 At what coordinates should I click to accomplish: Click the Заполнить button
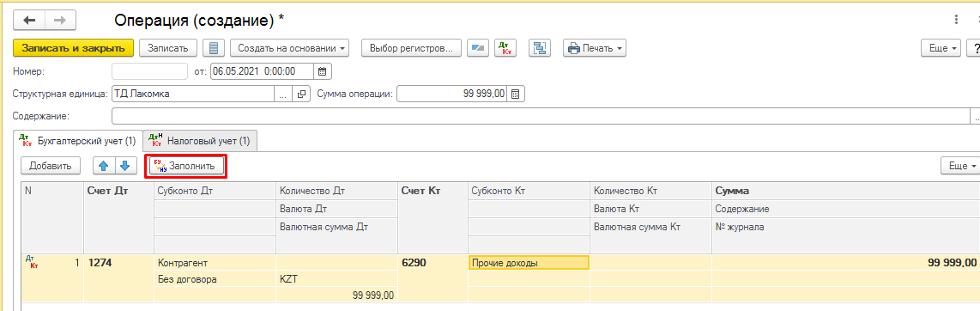[185, 167]
